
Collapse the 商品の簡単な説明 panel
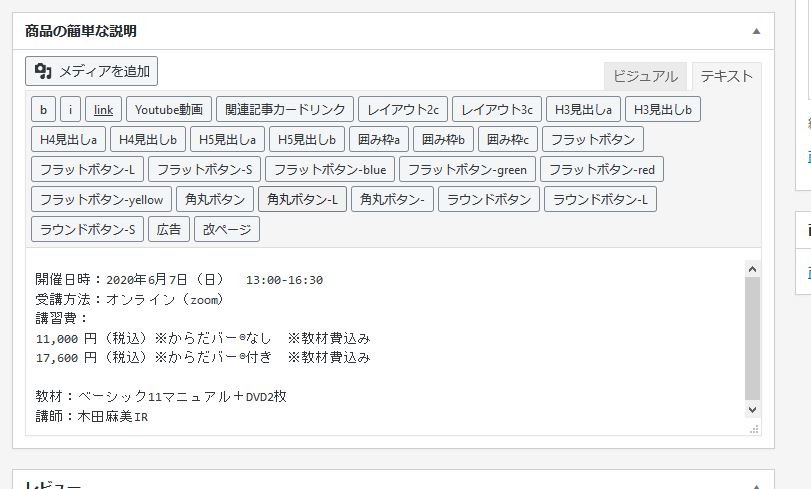[x=756, y=32]
